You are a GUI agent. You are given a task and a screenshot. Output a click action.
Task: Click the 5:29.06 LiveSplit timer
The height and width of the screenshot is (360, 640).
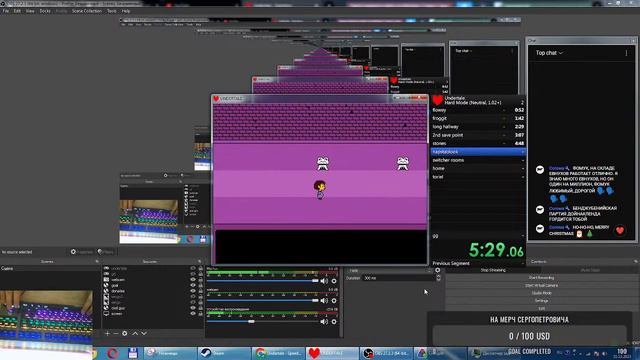(496, 250)
